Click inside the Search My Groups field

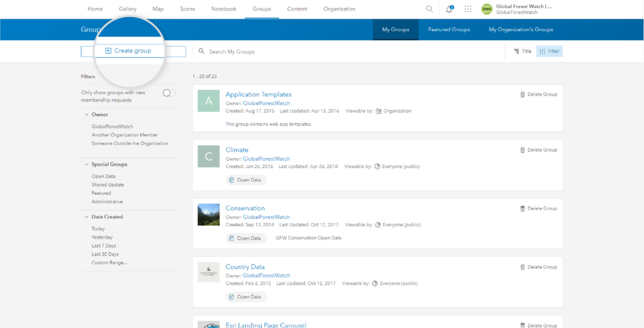point(349,52)
